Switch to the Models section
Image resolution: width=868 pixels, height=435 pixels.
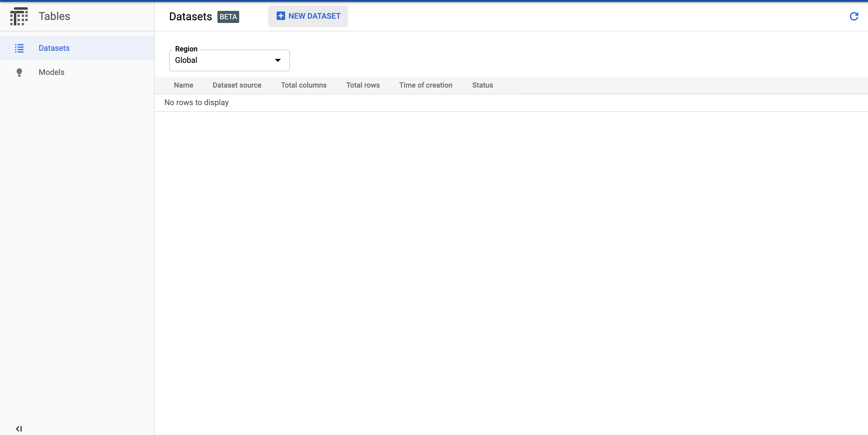pyautogui.click(x=51, y=72)
